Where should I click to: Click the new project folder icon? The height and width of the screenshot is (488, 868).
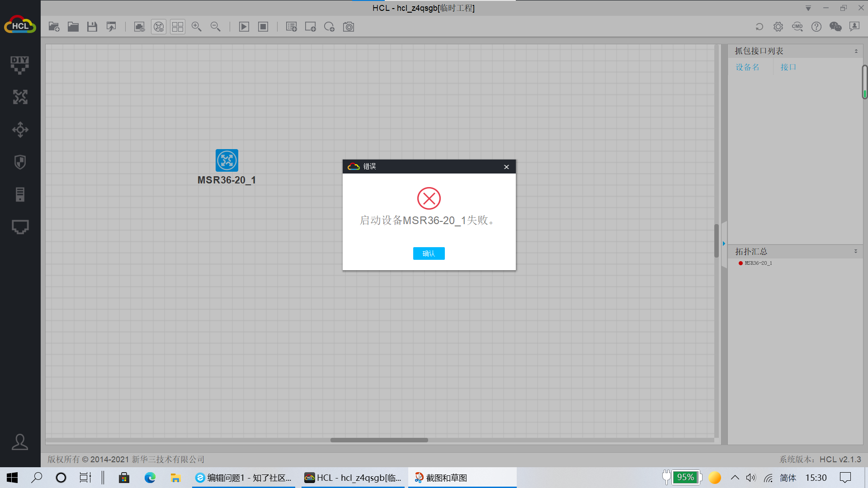(x=54, y=27)
